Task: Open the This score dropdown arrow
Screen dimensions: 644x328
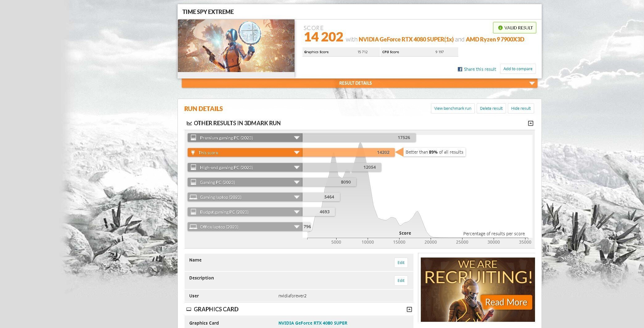Action: [x=297, y=153]
